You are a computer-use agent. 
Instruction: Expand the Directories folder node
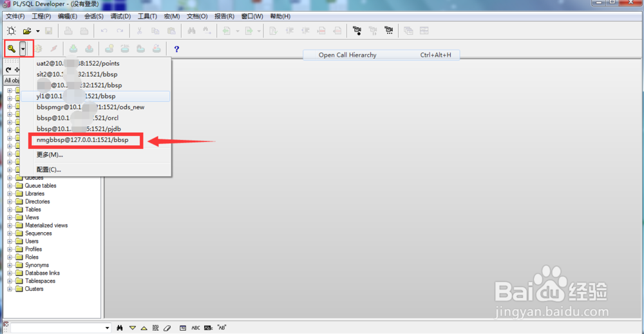point(10,202)
